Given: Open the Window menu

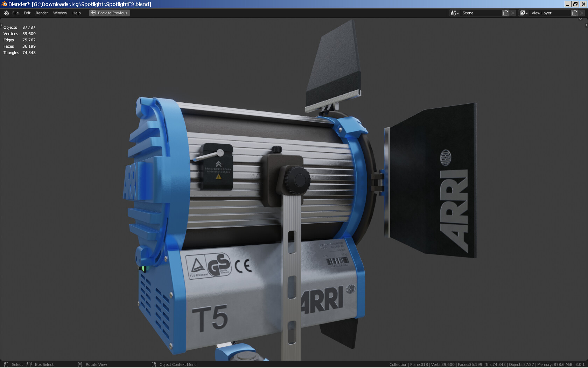Looking at the screenshot, I should 60,13.
